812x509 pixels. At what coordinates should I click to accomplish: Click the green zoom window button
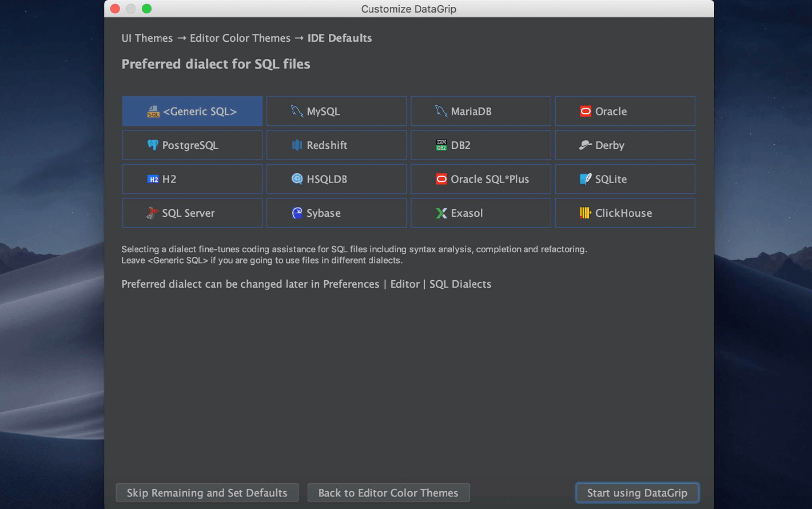pyautogui.click(x=146, y=9)
